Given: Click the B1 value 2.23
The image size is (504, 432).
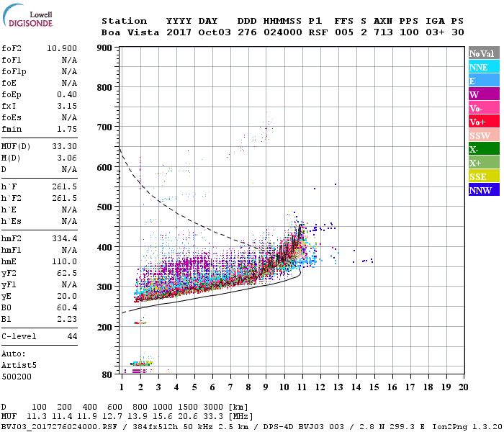Looking at the screenshot, I should (67, 319).
